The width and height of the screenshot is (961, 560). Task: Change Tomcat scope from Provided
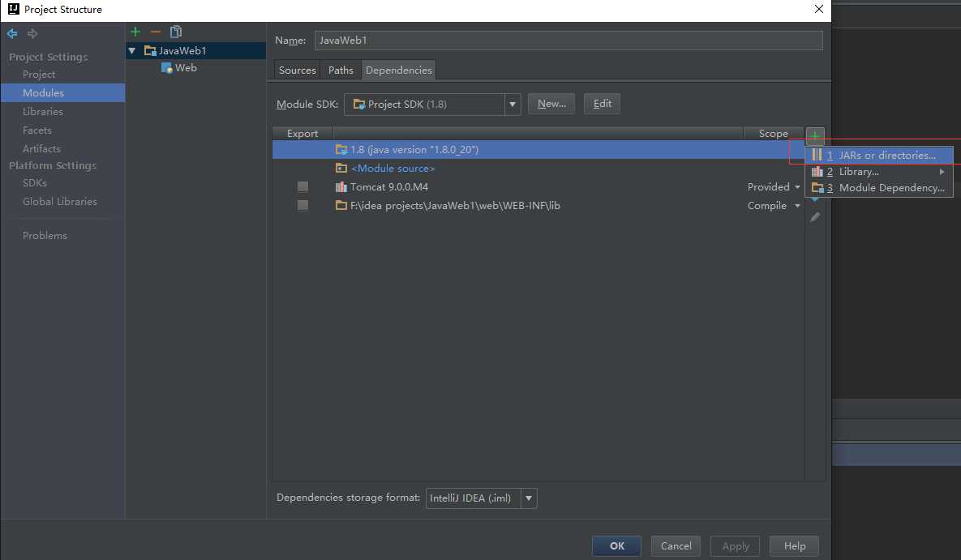point(774,187)
